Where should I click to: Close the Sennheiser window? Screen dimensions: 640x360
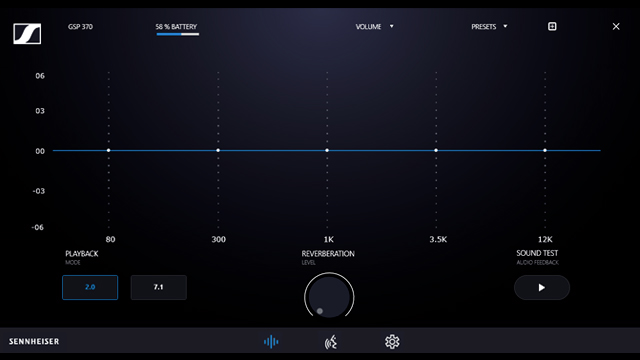616,27
